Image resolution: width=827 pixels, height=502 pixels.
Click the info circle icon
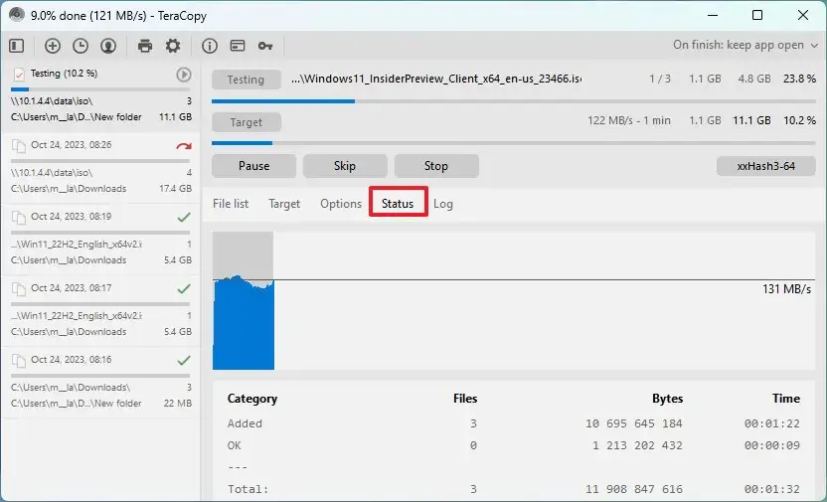tap(209, 46)
